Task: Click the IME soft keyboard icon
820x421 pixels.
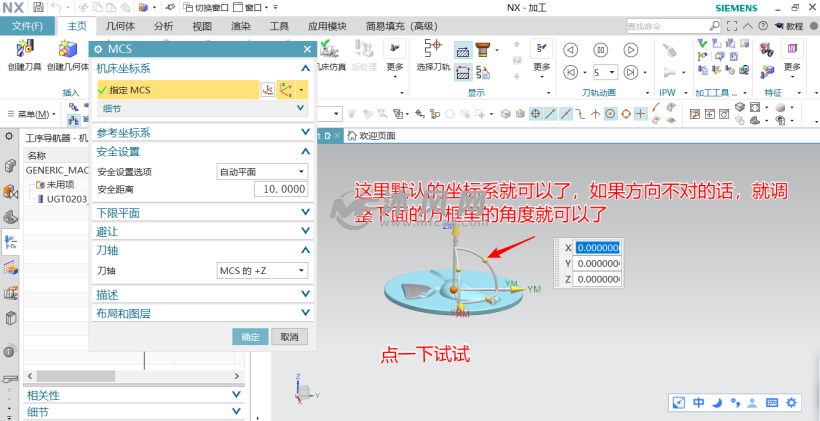Action: coord(771,402)
